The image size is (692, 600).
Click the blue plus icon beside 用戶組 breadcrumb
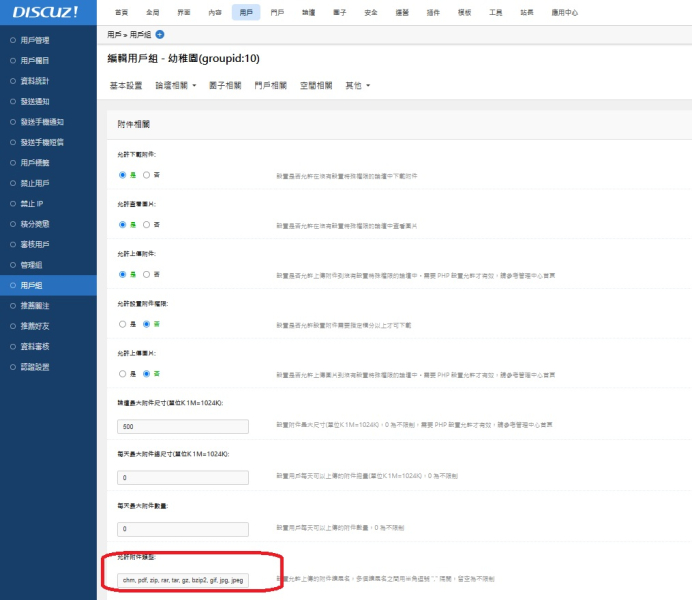(160, 34)
